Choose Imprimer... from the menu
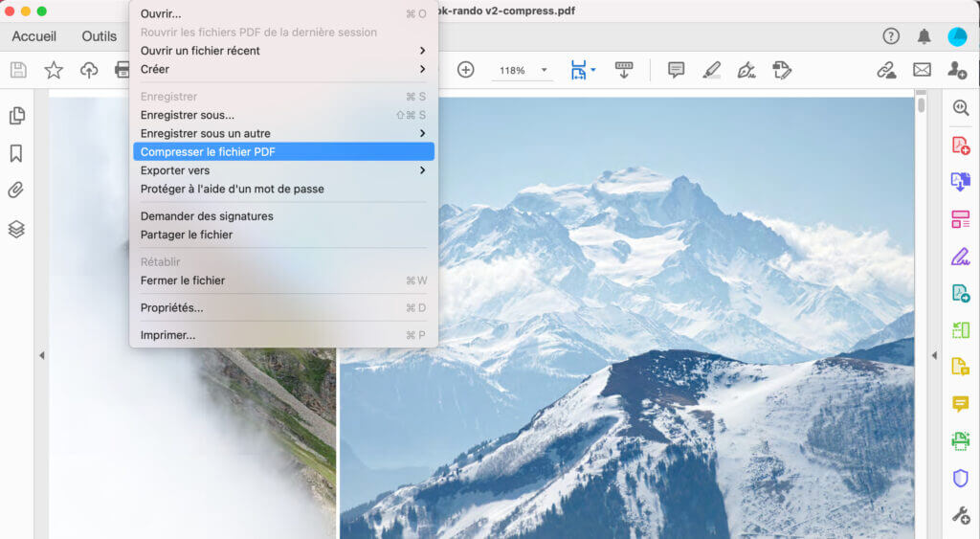 tap(283, 335)
